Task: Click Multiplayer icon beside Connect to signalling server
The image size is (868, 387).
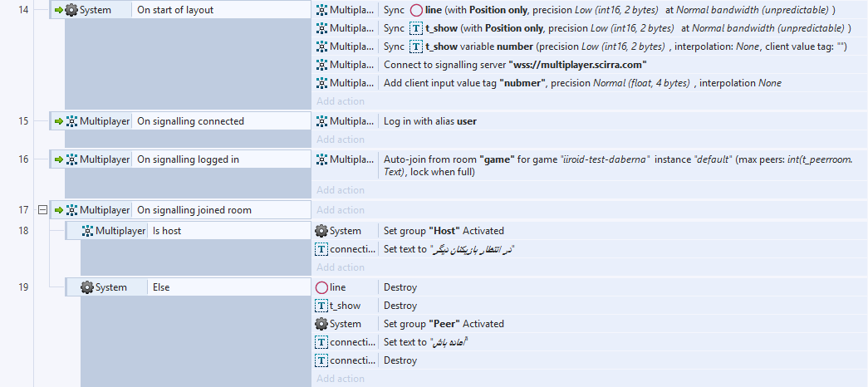Action: (x=321, y=65)
